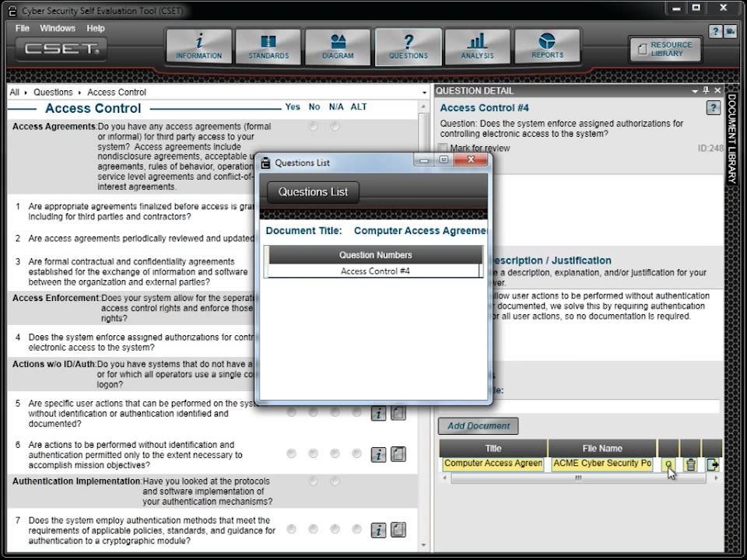This screenshot has height=560, width=747.
Task: Select Yes for question 6
Action: [x=291, y=453]
